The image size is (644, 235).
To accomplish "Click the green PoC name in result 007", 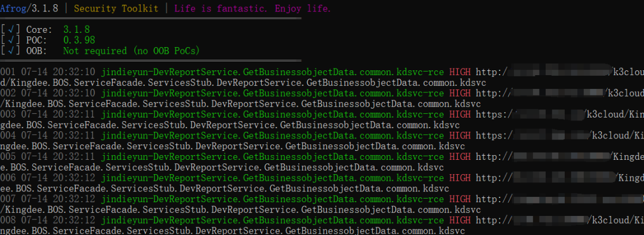I will click(273, 199).
